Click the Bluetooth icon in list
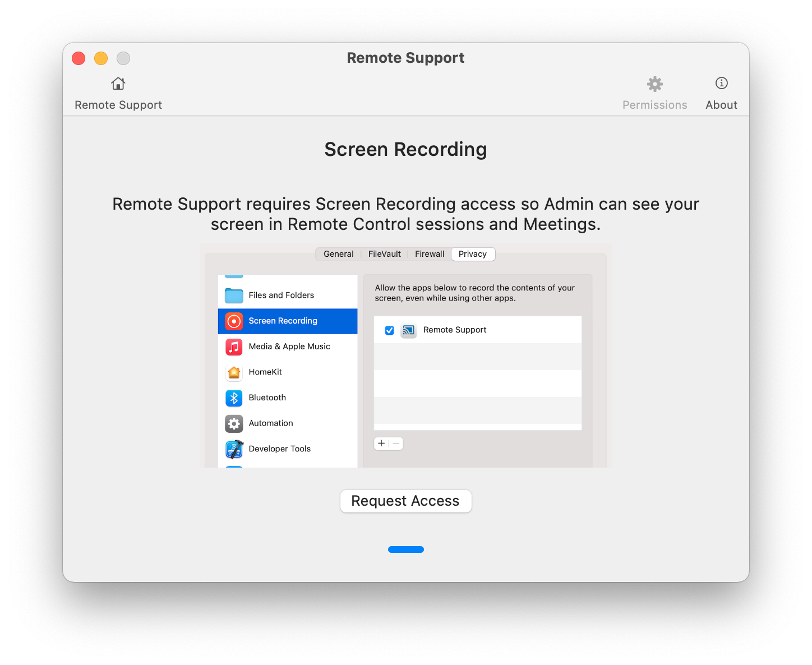 234,398
